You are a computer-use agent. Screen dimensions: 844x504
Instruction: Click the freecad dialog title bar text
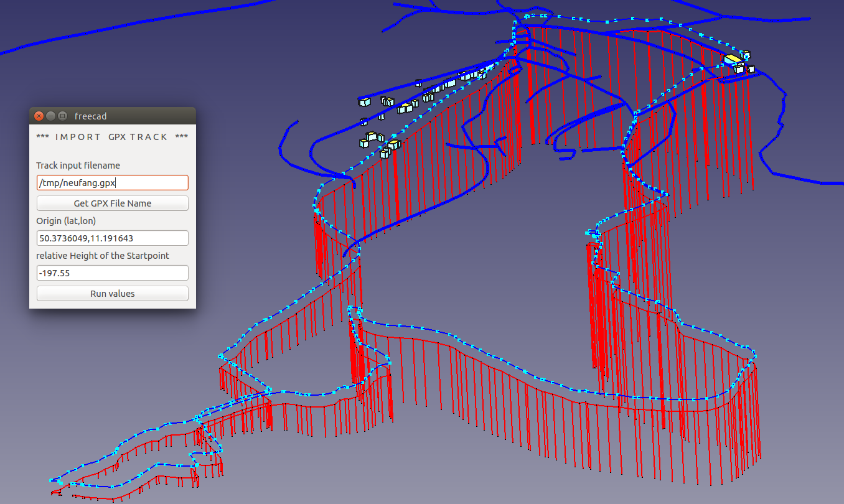coord(91,116)
